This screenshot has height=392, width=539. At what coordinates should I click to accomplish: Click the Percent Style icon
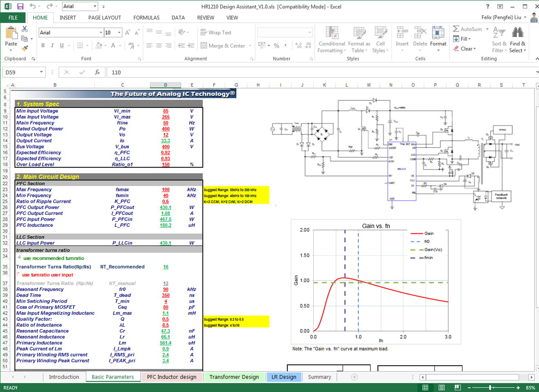coord(276,46)
